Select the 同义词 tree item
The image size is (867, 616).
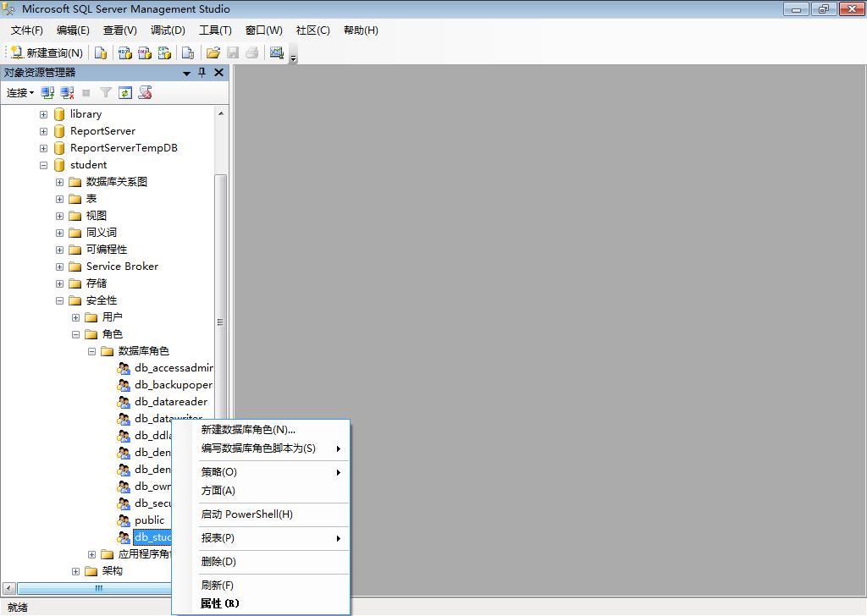coord(102,233)
